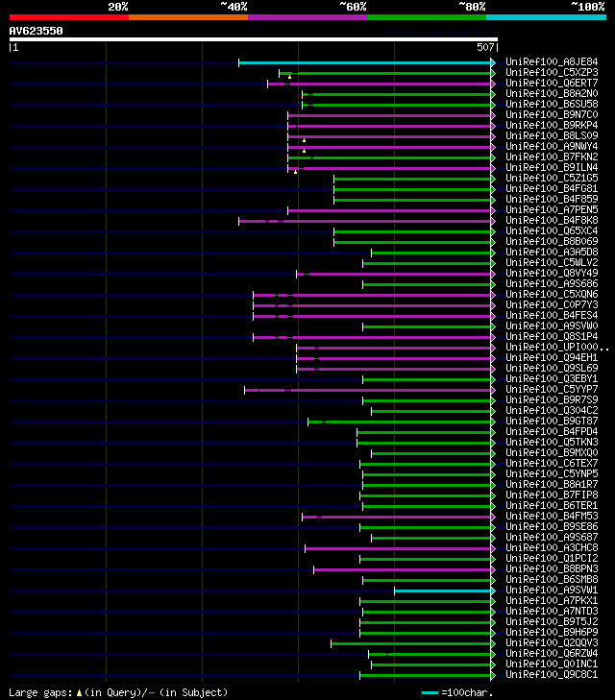Select the UniRef100_B8B069 label

pyautogui.click(x=552, y=242)
